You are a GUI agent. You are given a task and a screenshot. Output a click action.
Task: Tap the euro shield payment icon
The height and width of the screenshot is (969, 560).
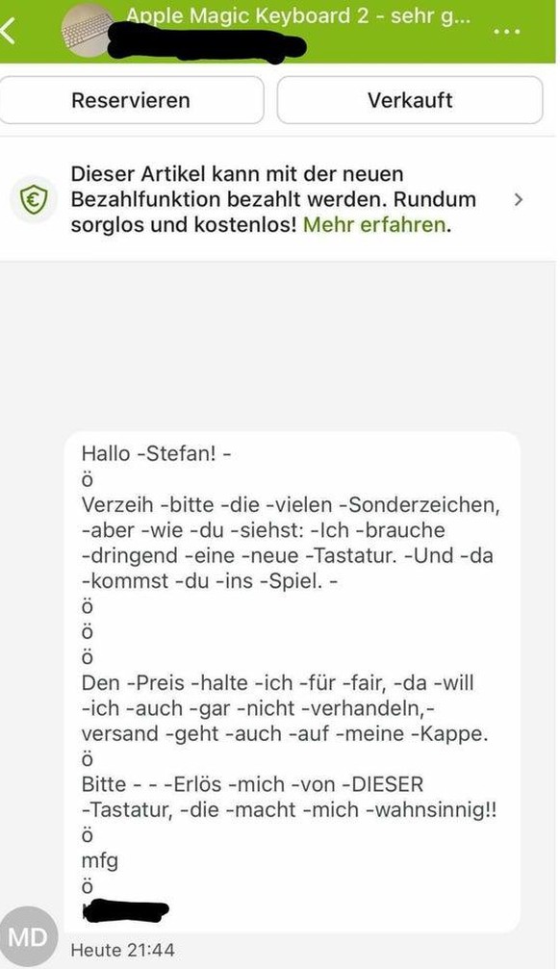click(x=34, y=199)
